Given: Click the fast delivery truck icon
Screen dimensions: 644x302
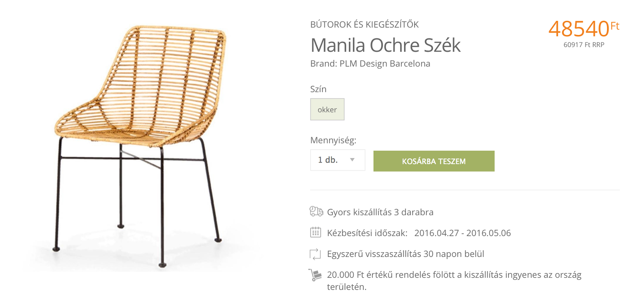Looking at the screenshot, I should (316, 212).
